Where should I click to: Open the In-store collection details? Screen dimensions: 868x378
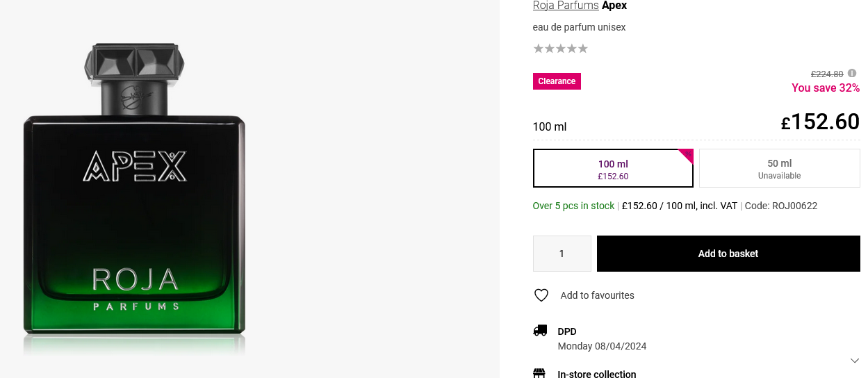[596, 374]
